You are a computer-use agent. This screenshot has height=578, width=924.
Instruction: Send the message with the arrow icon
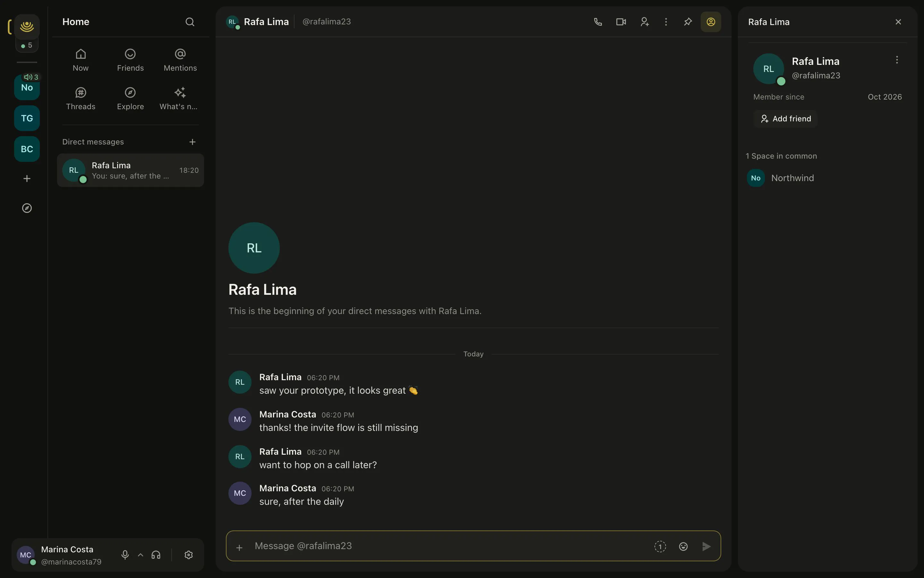(x=706, y=546)
